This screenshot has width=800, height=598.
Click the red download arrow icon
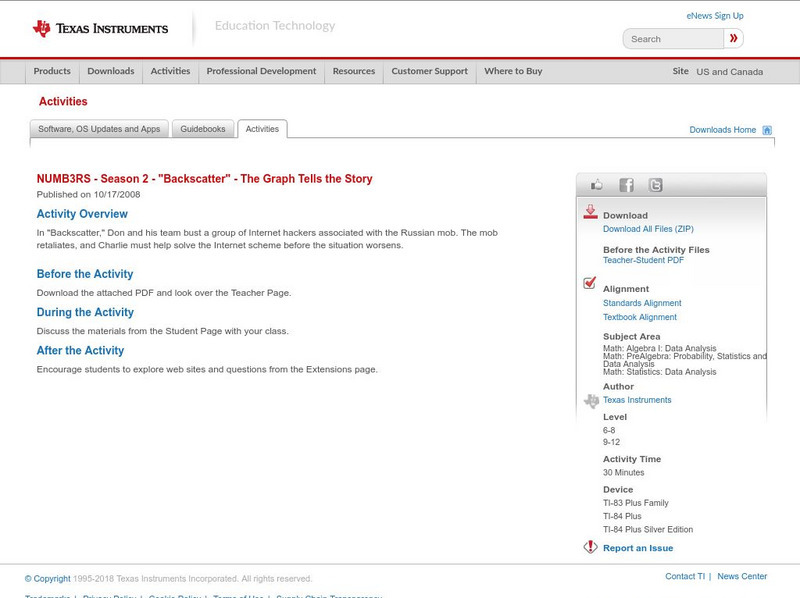590,212
